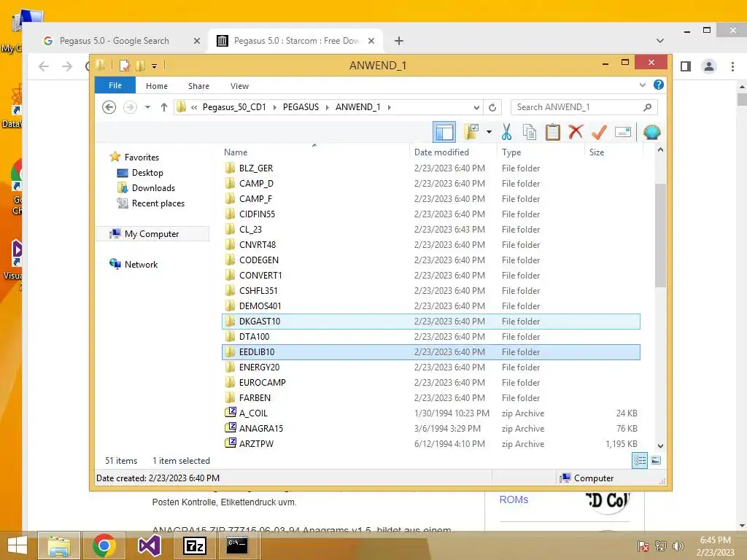This screenshot has width=747, height=560.
Task: Select Network in the navigation pane
Action: (141, 264)
